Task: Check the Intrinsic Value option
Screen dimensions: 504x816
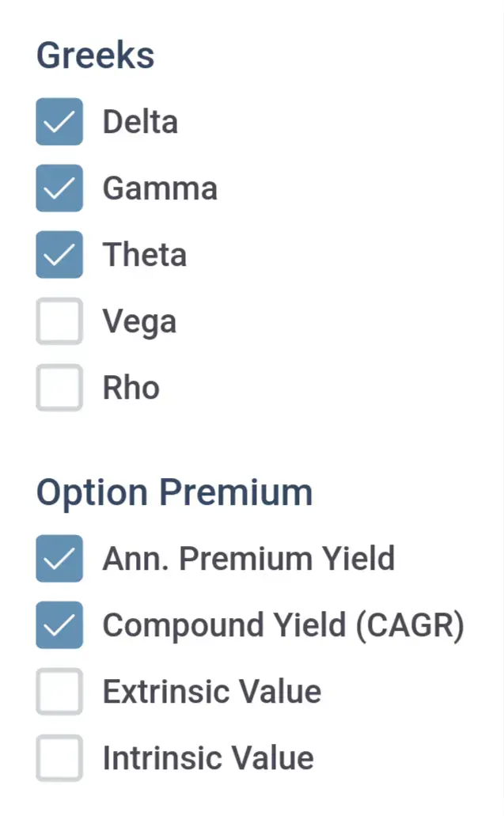Action: pos(59,758)
